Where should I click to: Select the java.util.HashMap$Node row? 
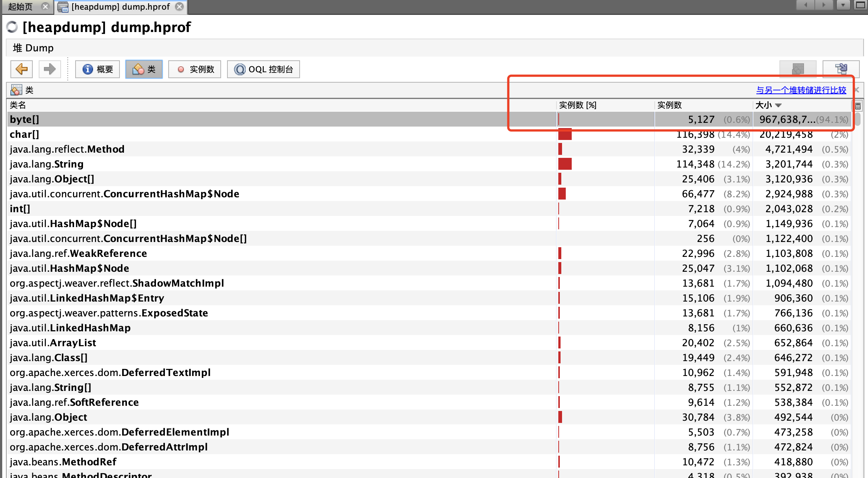[429, 268]
